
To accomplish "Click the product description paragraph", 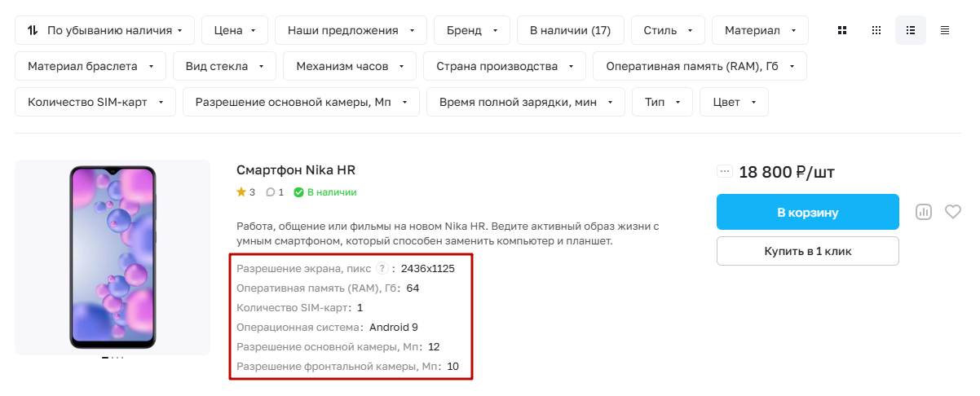I will (448, 233).
